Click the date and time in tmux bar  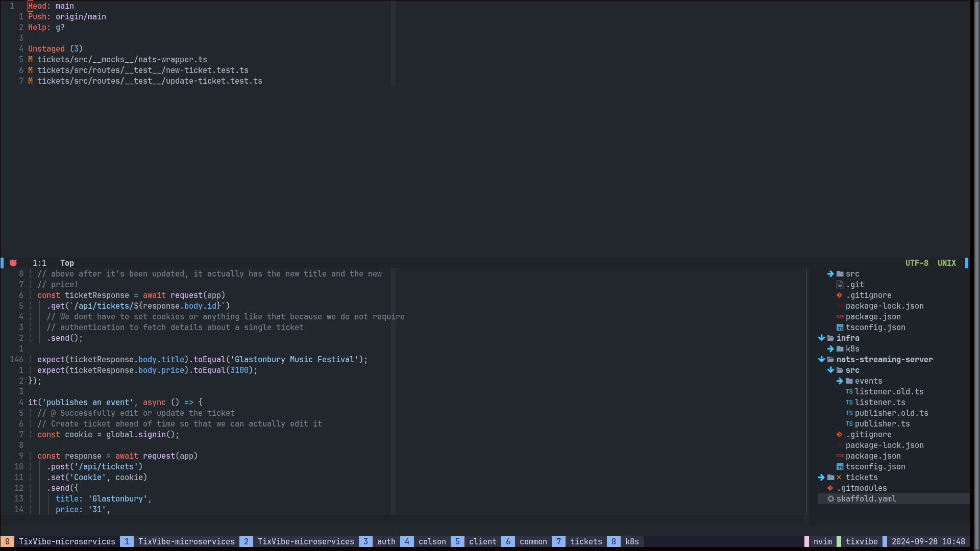tap(928, 542)
